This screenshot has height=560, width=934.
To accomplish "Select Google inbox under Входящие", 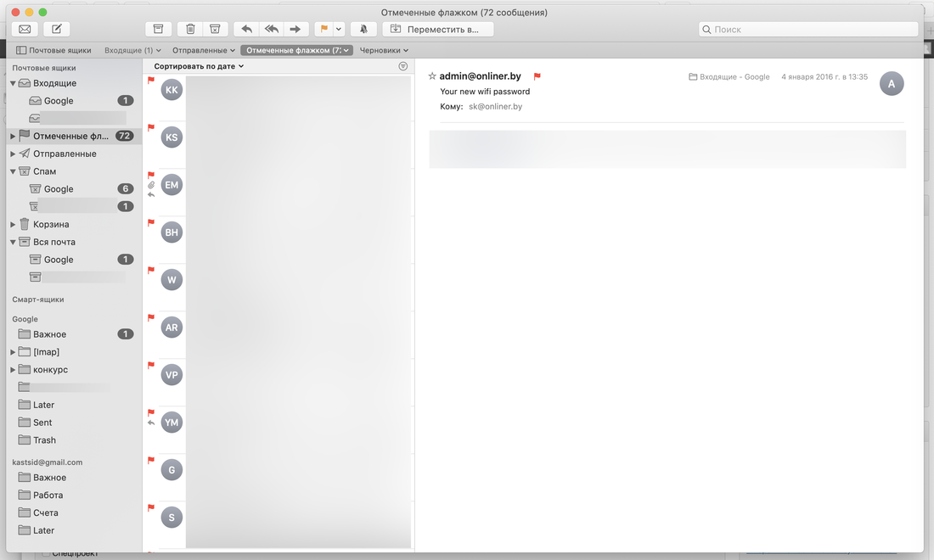I will (x=74, y=101).
